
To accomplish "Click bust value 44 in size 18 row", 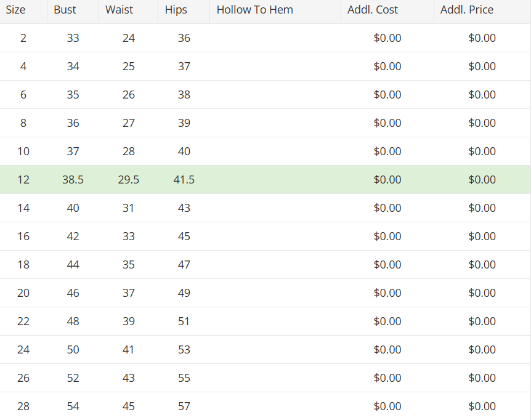I will tap(73, 265).
